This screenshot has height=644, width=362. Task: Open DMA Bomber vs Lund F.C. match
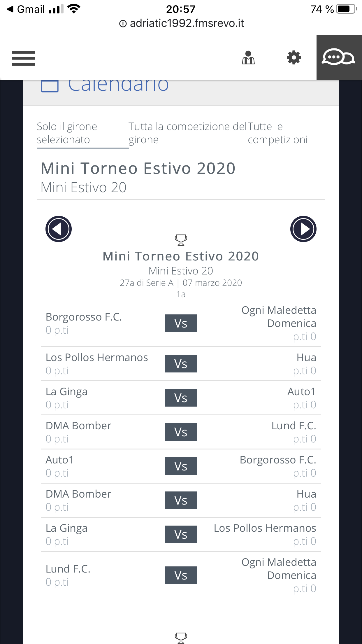click(x=181, y=432)
